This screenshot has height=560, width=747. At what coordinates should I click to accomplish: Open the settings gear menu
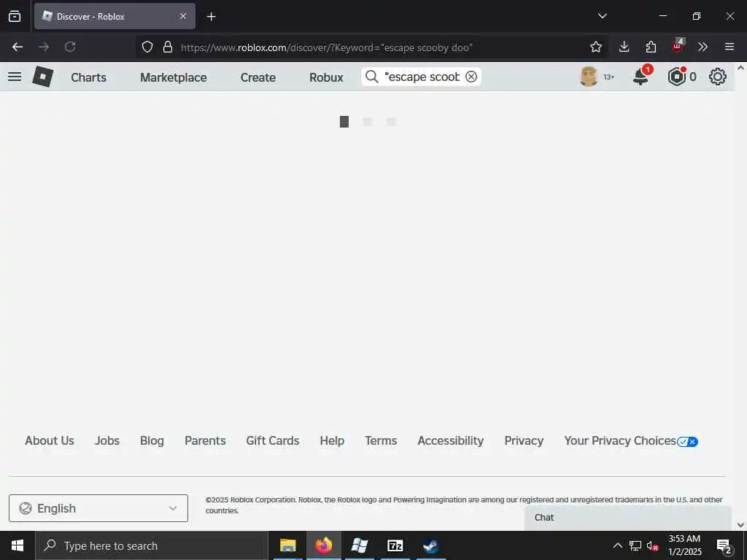718,77
